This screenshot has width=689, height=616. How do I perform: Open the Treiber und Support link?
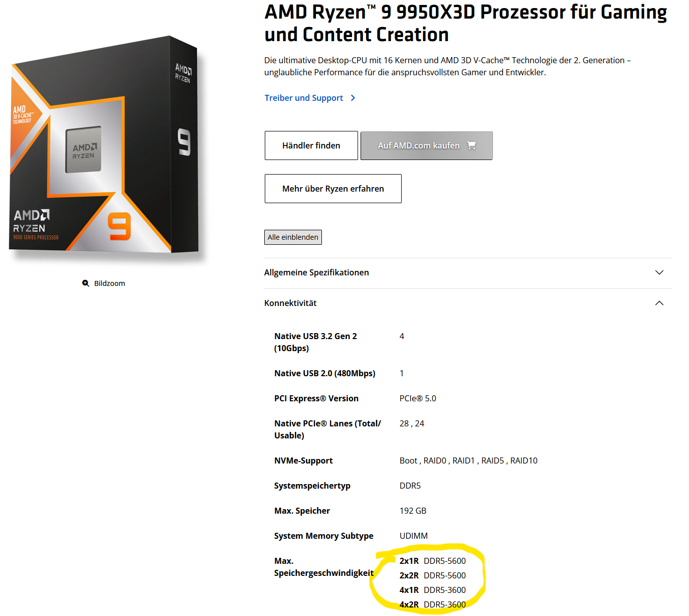pos(304,98)
